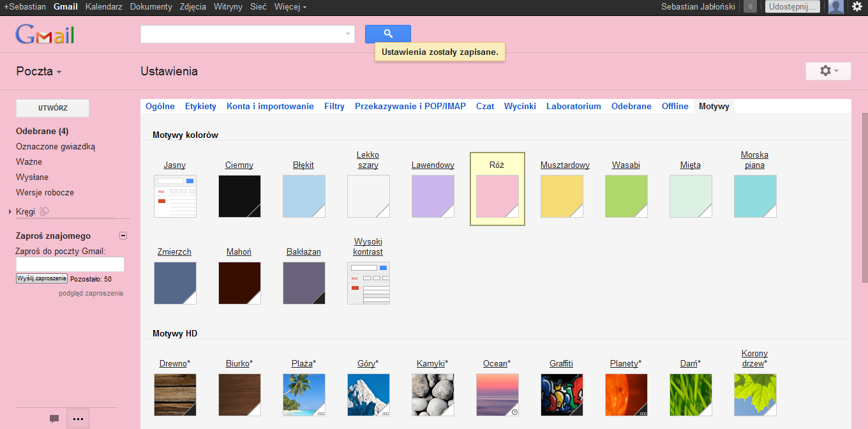The image size is (868, 429).
Task: Click Wyślij zaproszenie button
Action: (41, 278)
